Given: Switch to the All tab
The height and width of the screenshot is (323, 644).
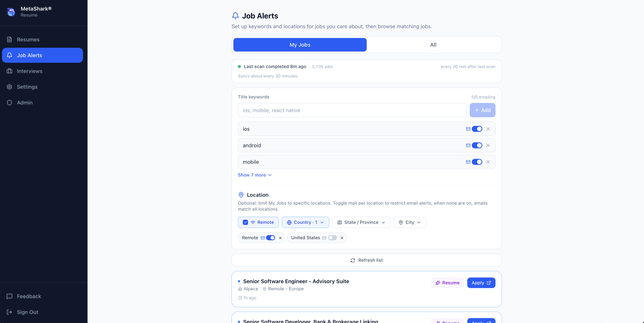Looking at the screenshot, I should [433, 45].
